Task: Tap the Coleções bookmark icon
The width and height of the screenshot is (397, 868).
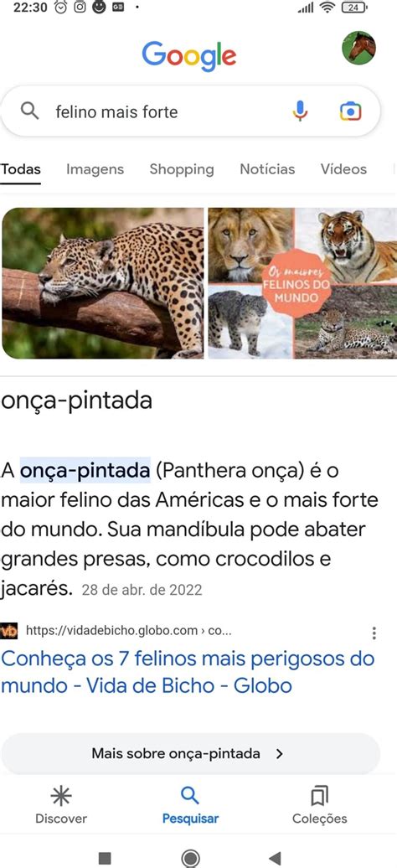Action: 319,796
